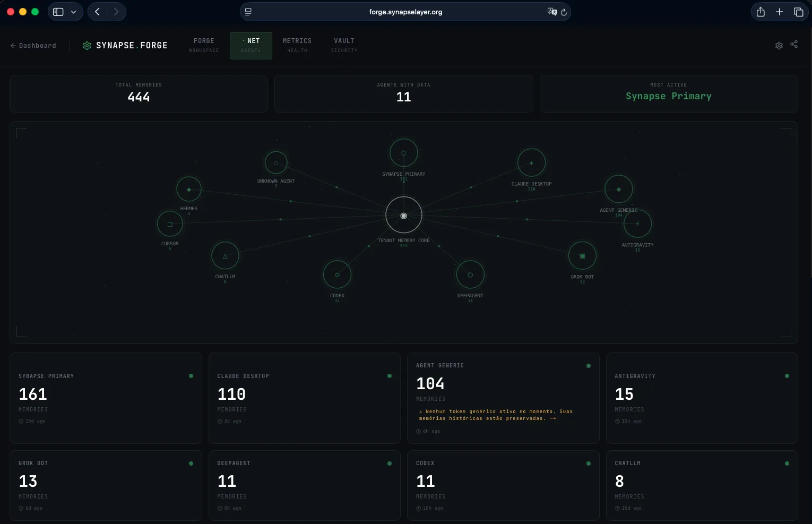Click the generic token warning link
This screenshot has width=812, height=524.
[x=496, y=415]
